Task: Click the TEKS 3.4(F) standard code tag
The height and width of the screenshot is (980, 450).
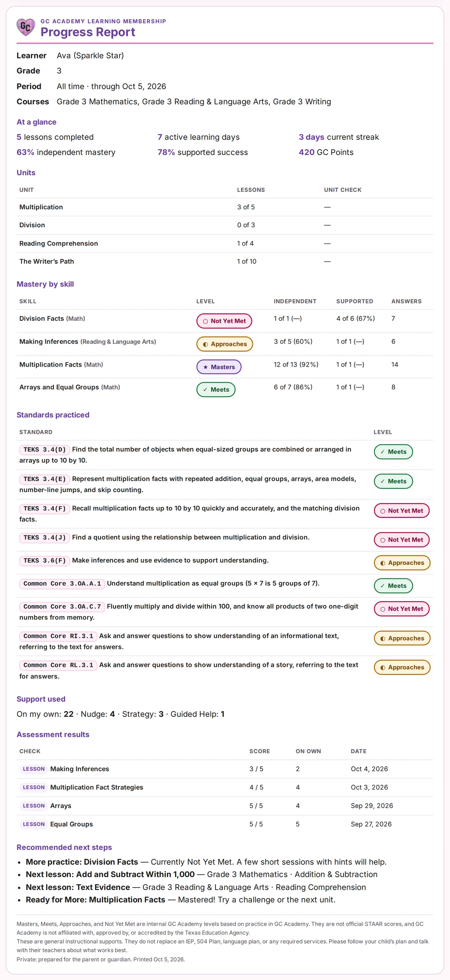Action: click(x=45, y=508)
